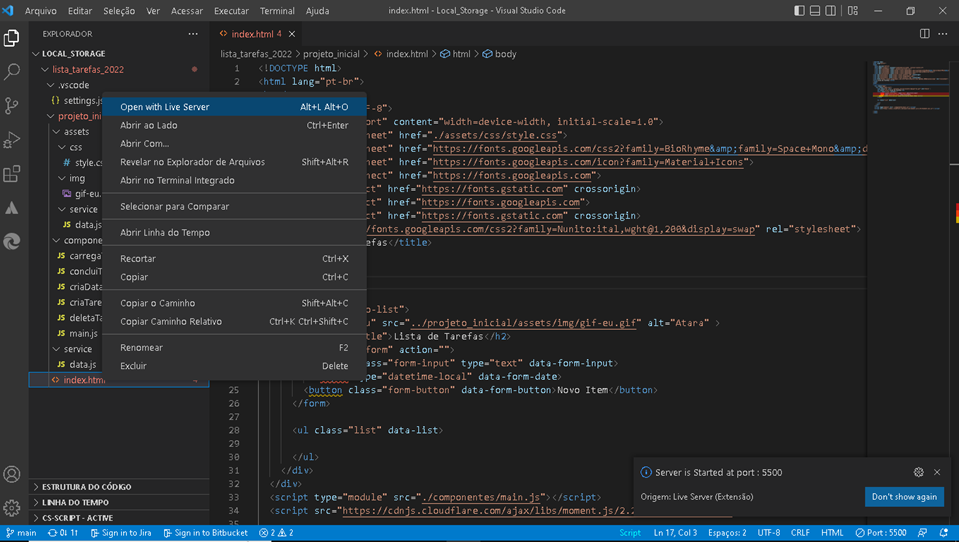Dismiss the Live Server notification
This screenshot has height=542, width=959.
(937, 472)
